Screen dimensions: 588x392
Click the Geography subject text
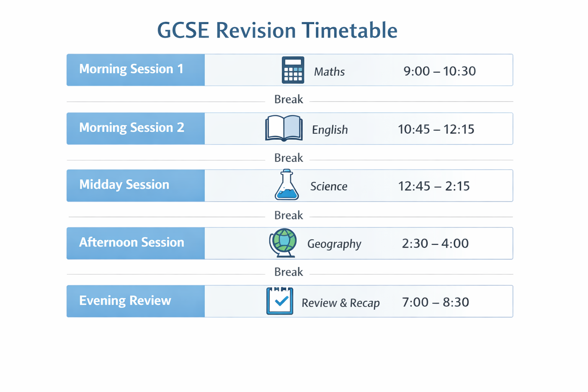[334, 244]
